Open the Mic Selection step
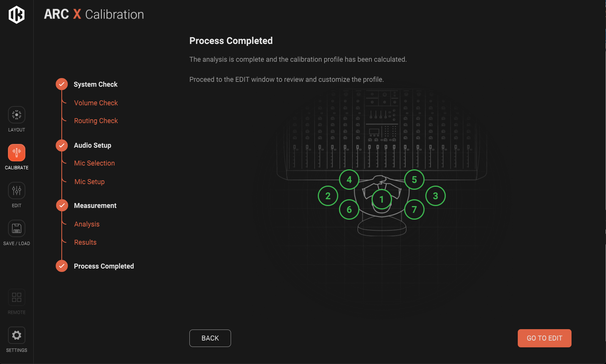 (94, 163)
